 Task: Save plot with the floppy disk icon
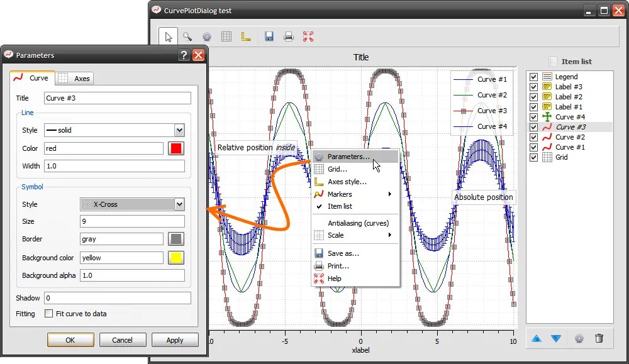[x=269, y=37]
